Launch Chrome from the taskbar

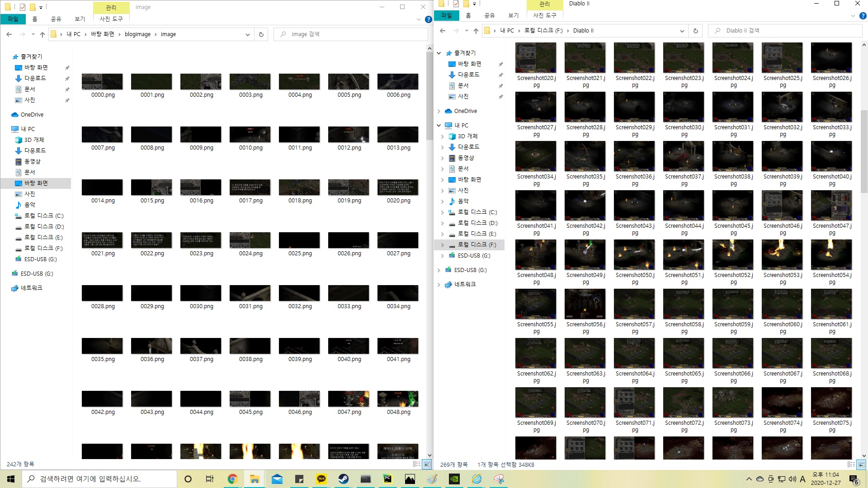pyautogui.click(x=232, y=479)
